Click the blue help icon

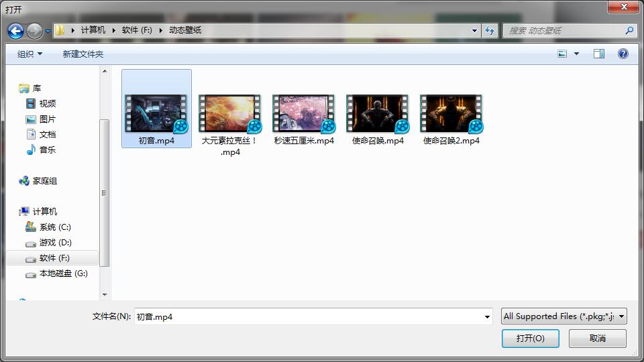[623, 54]
